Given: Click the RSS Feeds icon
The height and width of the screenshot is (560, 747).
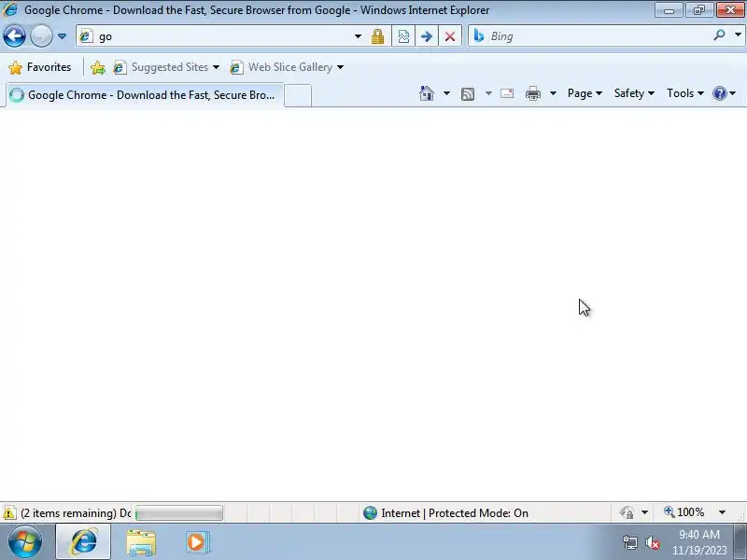Looking at the screenshot, I should [x=468, y=94].
